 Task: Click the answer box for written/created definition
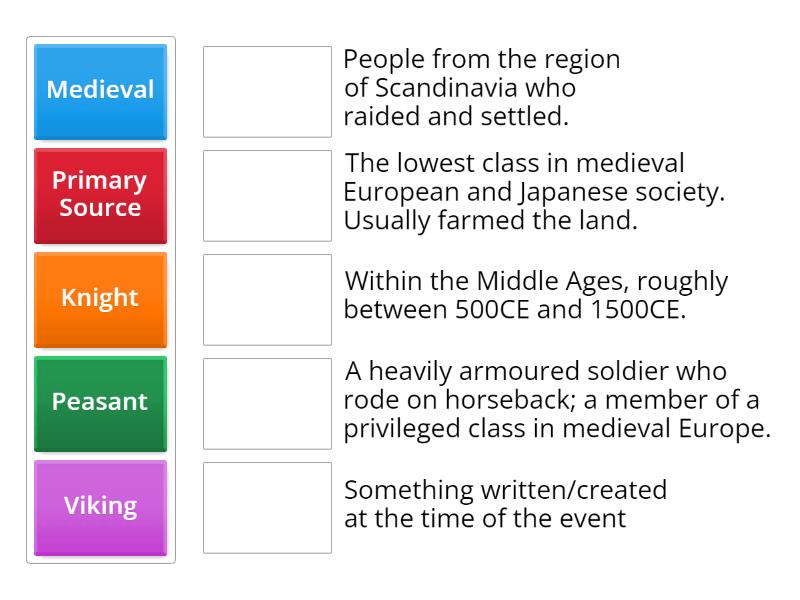pyautogui.click(x=267, y=506)
